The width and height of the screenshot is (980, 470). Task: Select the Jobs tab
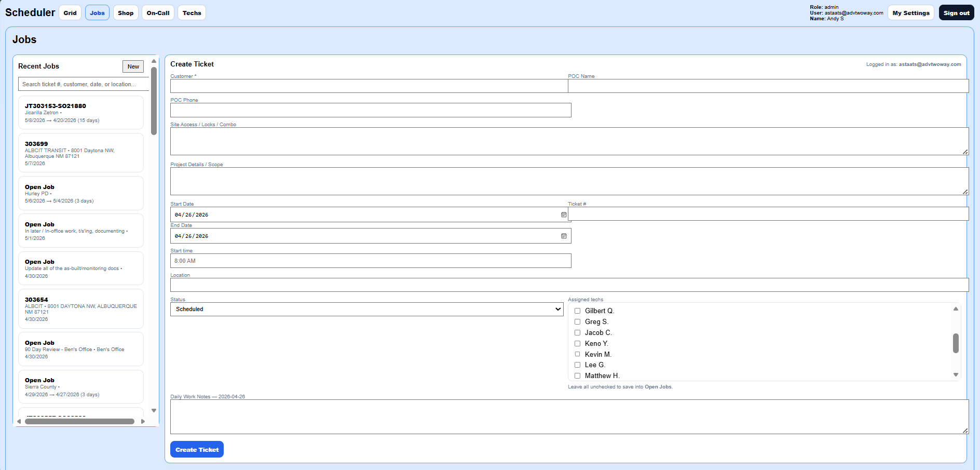coord(97,12)
